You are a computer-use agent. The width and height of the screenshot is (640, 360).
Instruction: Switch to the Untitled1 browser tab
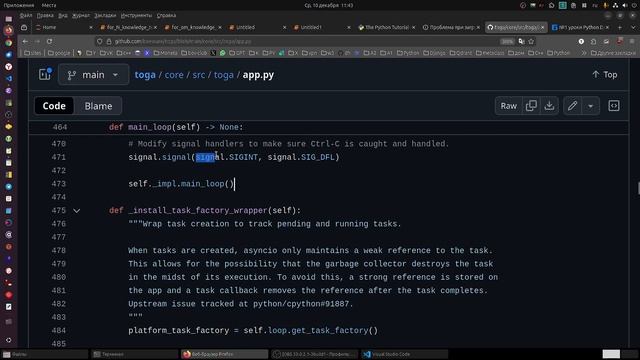pos(322,27)
